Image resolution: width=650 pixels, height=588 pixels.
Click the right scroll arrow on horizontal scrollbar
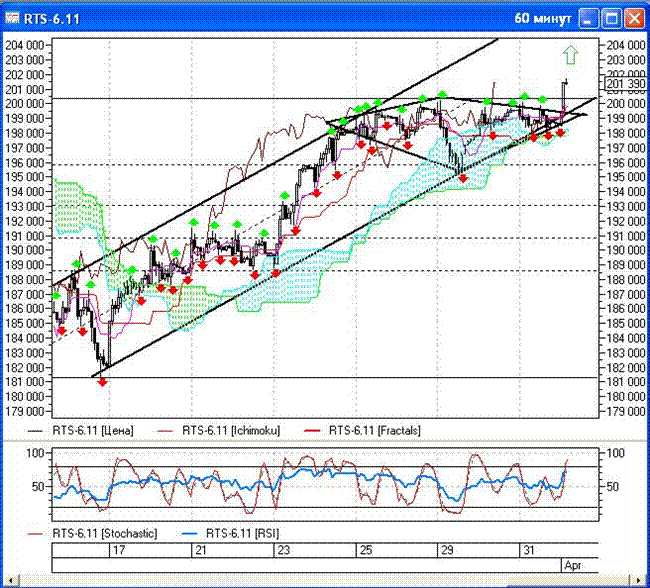[x=638, y=581]
